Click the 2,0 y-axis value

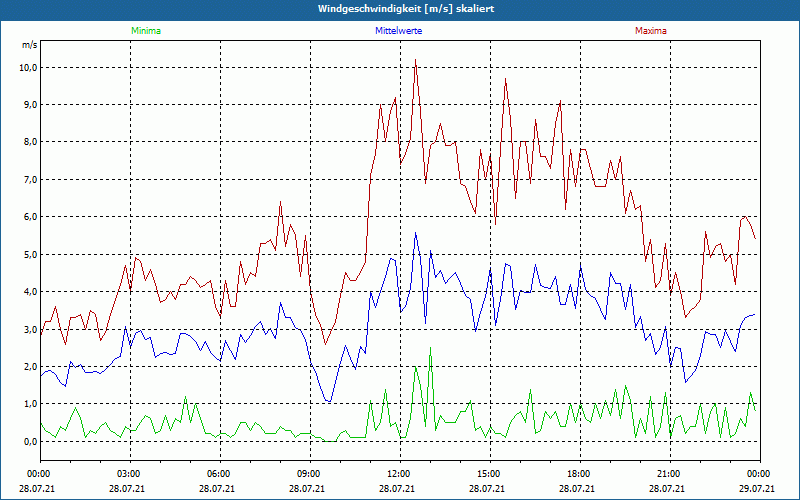pyautogui.click(x=30, y=367)
